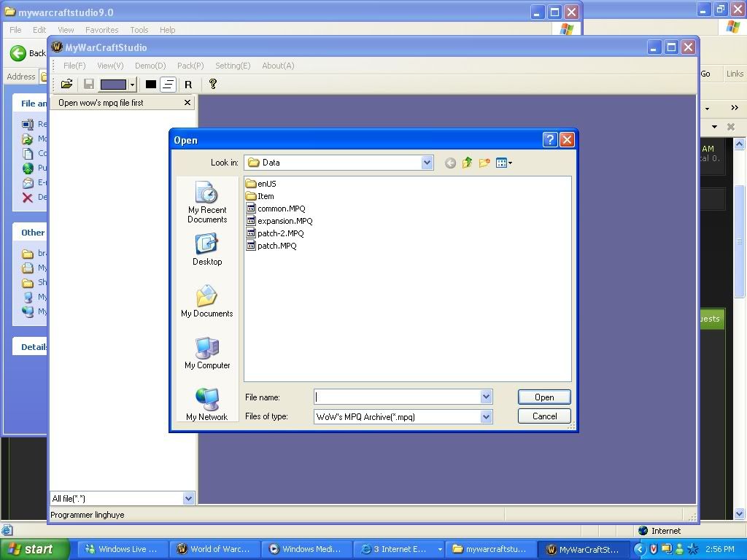Screen dimensions: 747x560
Task: Click the system tray clock
Action: 719,549
